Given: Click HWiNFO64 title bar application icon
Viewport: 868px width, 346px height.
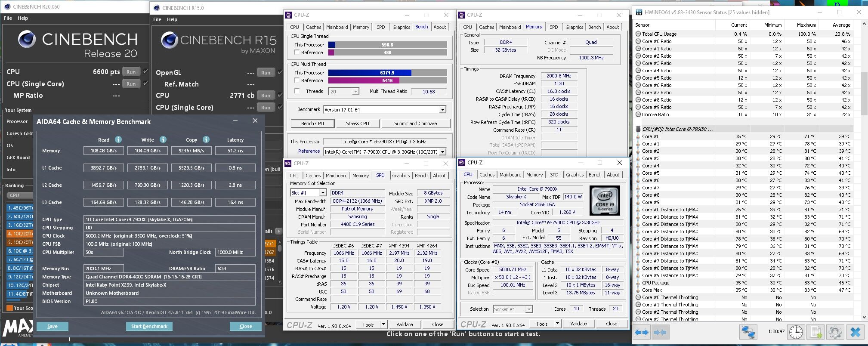Looking at the screenshot, I should [639, 12].
